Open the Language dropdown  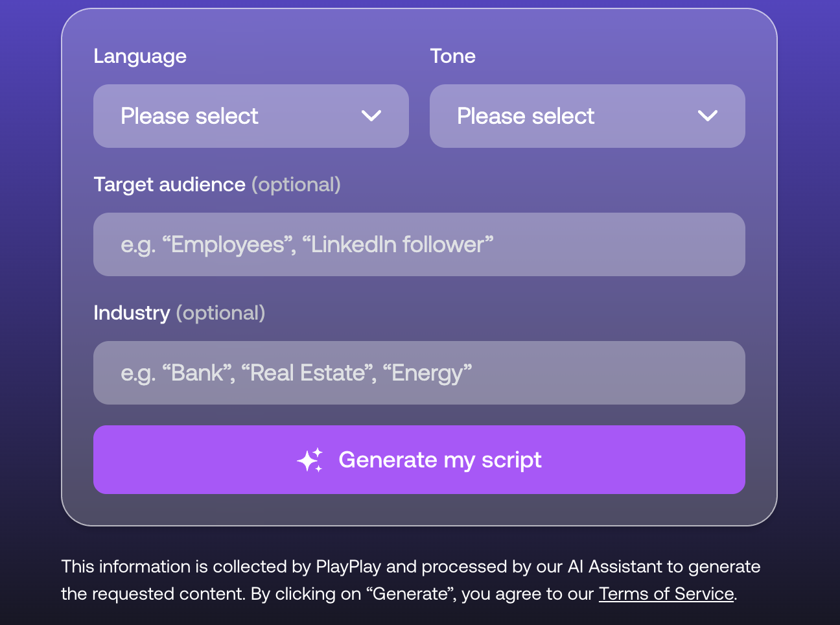(251, 116)
